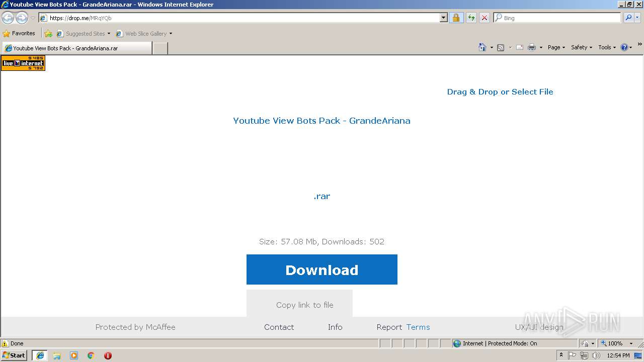Click the 12:54 PM clock
The width and height of the screenshot is (644, 362).
(x=618, y=355)
